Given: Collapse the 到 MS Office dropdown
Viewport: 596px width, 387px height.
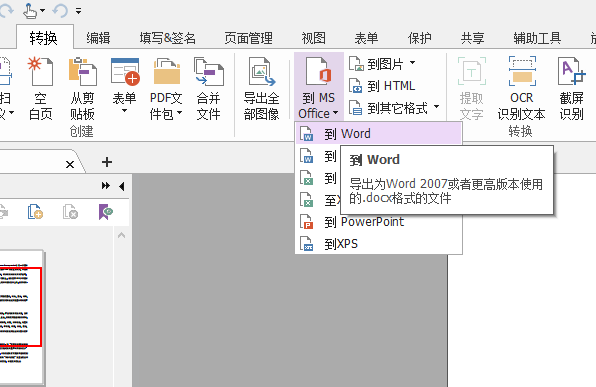Looking at the screenshot, I should coord(319,87).
